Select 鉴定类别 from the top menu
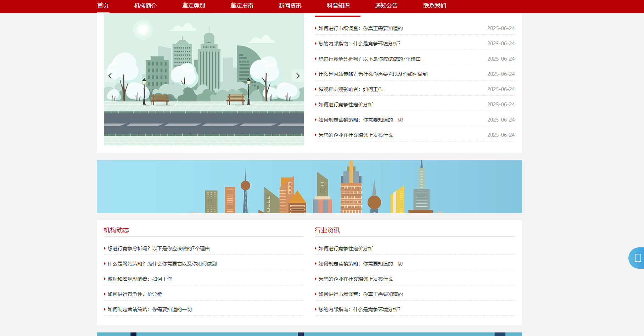Screen dimensions: 644x336 pyautogui.click(x=194, y=6)
